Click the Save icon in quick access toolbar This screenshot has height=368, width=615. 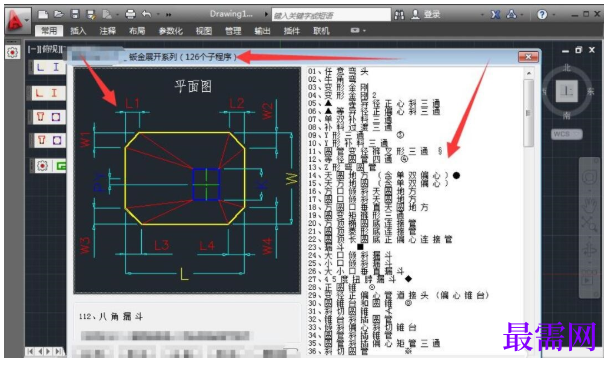click(x=75, y=15)
